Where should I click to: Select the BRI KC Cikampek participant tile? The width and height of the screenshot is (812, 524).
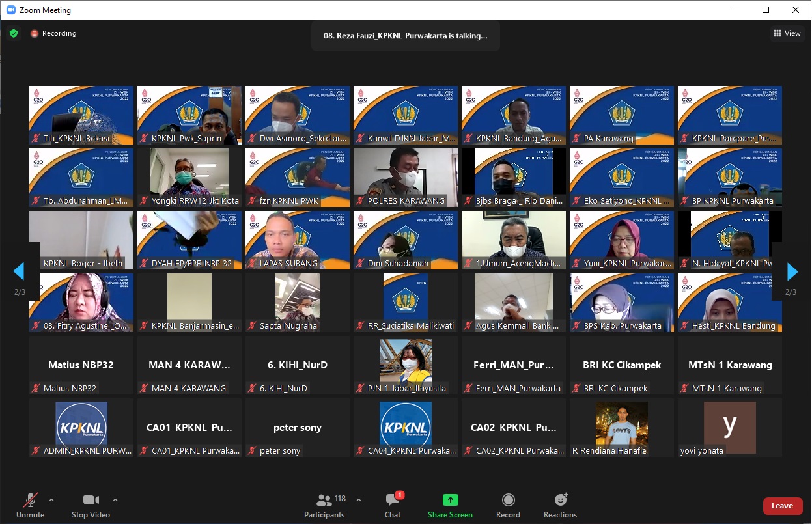coord(622,365)
